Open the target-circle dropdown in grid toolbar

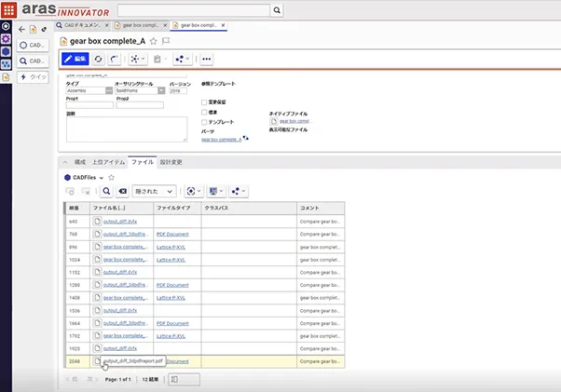tap(194, 191)
